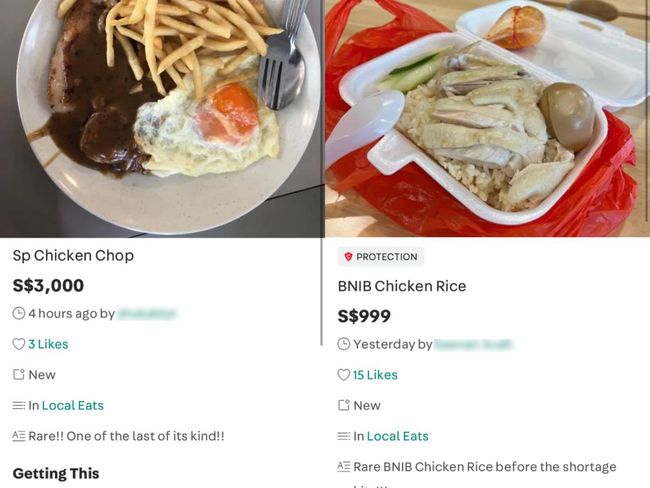The image size is (650, 488).
Task: View the 15 Likes list
Action: [x=375, y=375]
